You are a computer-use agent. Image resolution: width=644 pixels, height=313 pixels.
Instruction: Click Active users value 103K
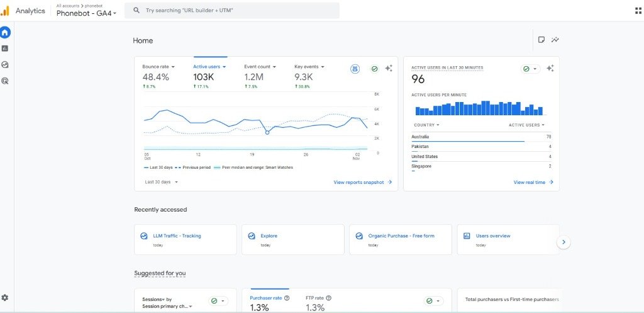coord(203,77)
